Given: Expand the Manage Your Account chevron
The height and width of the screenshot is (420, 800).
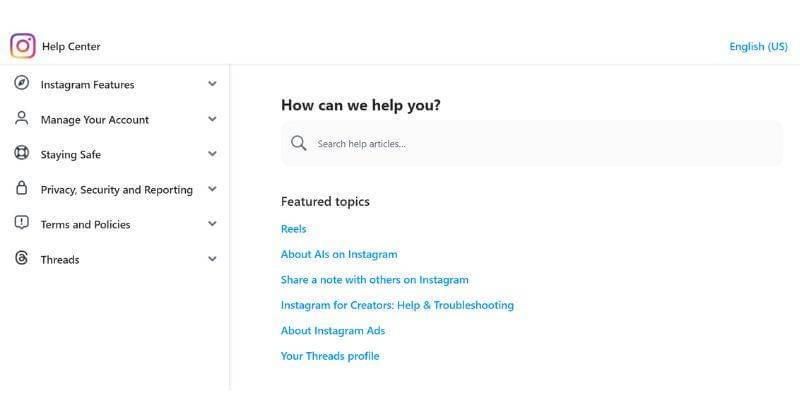Looking at the screenshot, I should 212,119.
